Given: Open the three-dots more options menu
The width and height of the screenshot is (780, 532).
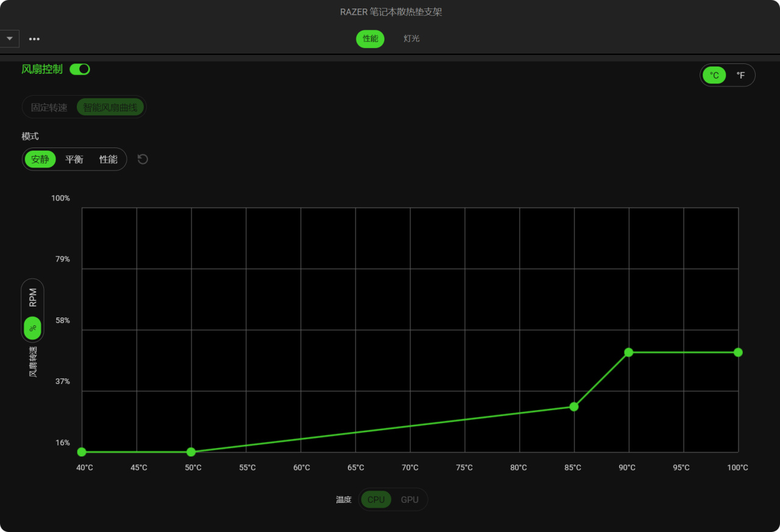Looking at the screenshot, I should point(34,39).
